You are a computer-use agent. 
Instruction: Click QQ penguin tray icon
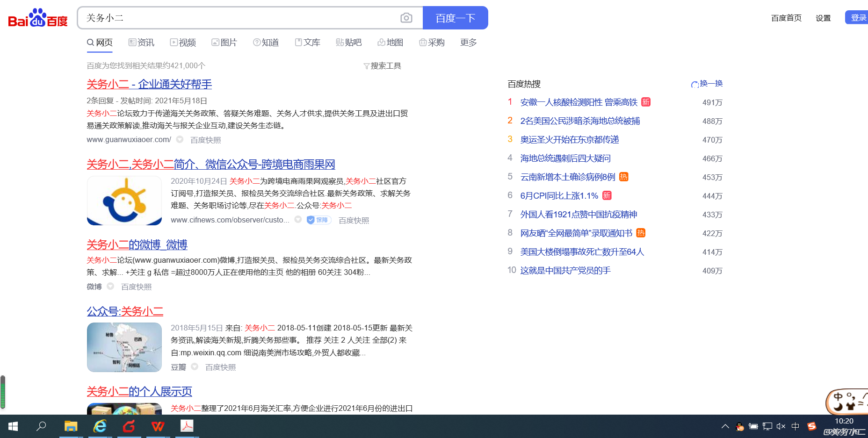(x=740, y=426)
